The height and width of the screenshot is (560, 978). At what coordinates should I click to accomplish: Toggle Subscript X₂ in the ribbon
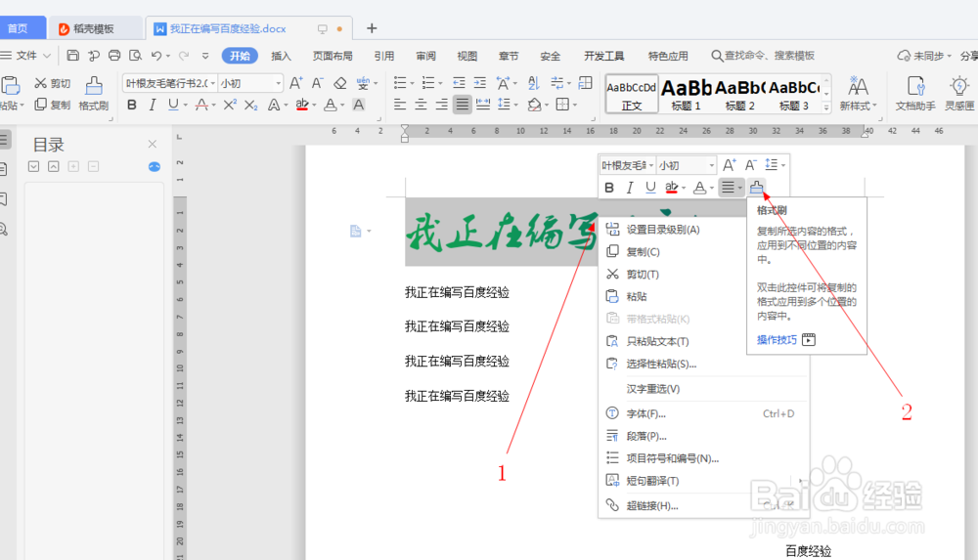250,105
